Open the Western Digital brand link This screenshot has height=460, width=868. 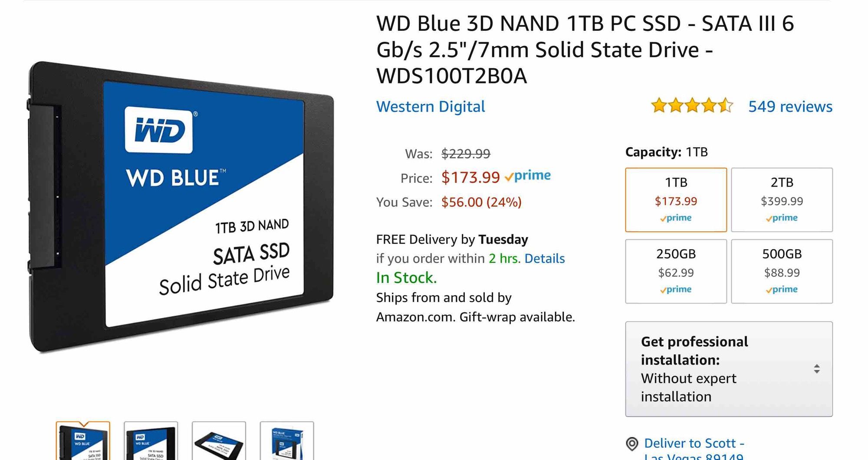click(431, 106)
